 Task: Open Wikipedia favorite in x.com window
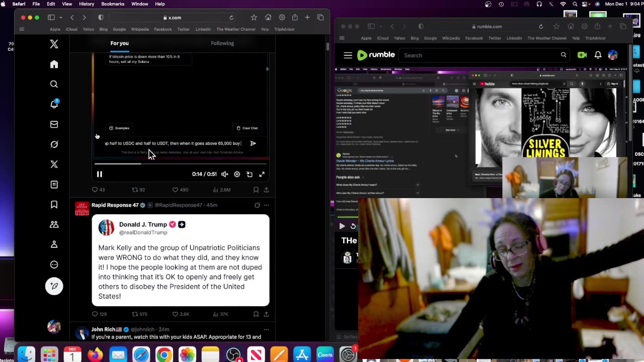click(x=140, y=29)
